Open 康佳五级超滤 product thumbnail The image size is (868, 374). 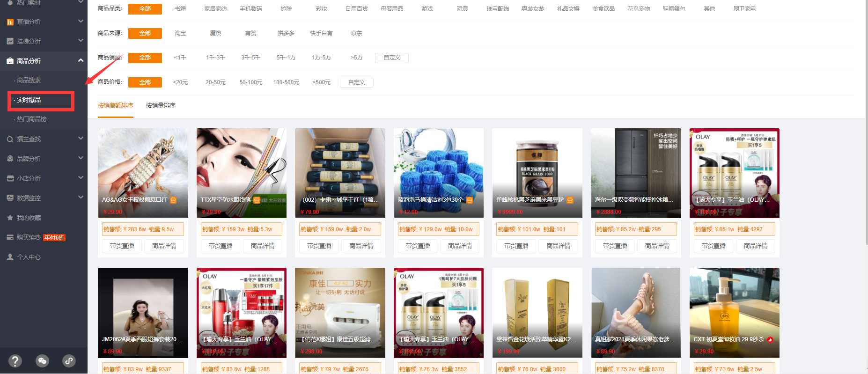pyautogui.click(x=340, y=313)
